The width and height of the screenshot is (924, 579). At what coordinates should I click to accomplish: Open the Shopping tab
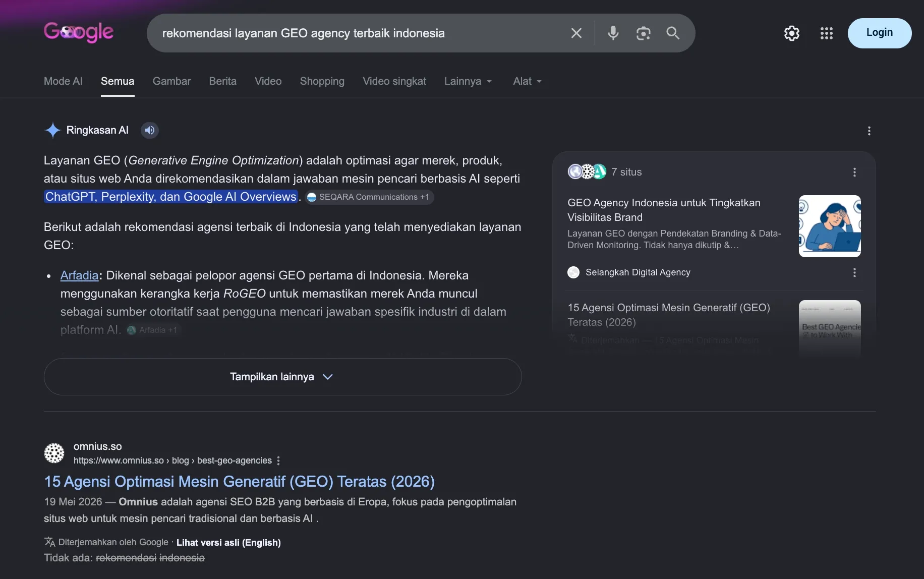click(x=322, y=81)
